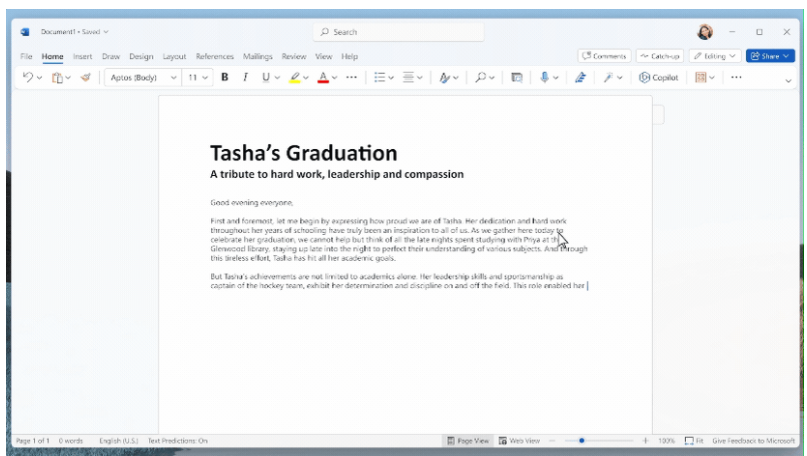Toggle underline formatting
Screen dimensions: 807x456
click(x=266, y=77)
